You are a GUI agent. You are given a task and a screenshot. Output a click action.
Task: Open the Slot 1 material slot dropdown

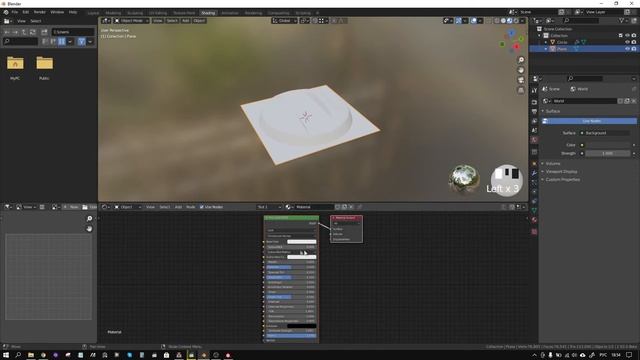[x=269, y=207]
